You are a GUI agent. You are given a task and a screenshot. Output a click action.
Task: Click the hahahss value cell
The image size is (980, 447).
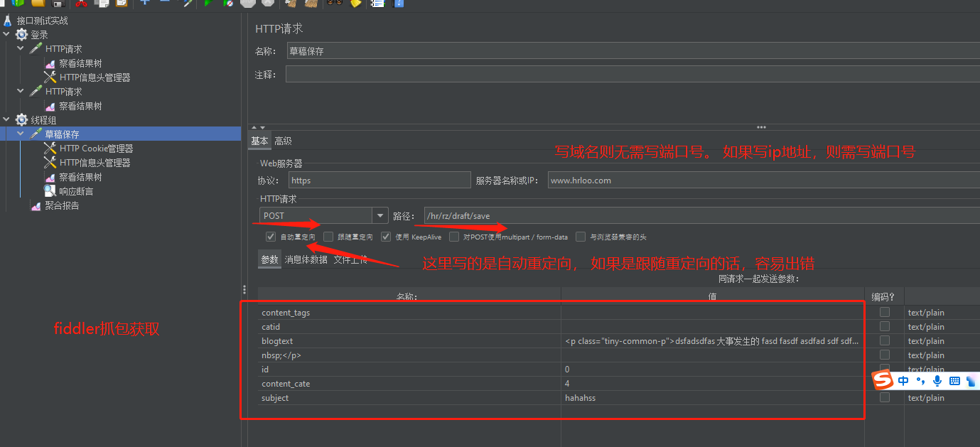712,397
